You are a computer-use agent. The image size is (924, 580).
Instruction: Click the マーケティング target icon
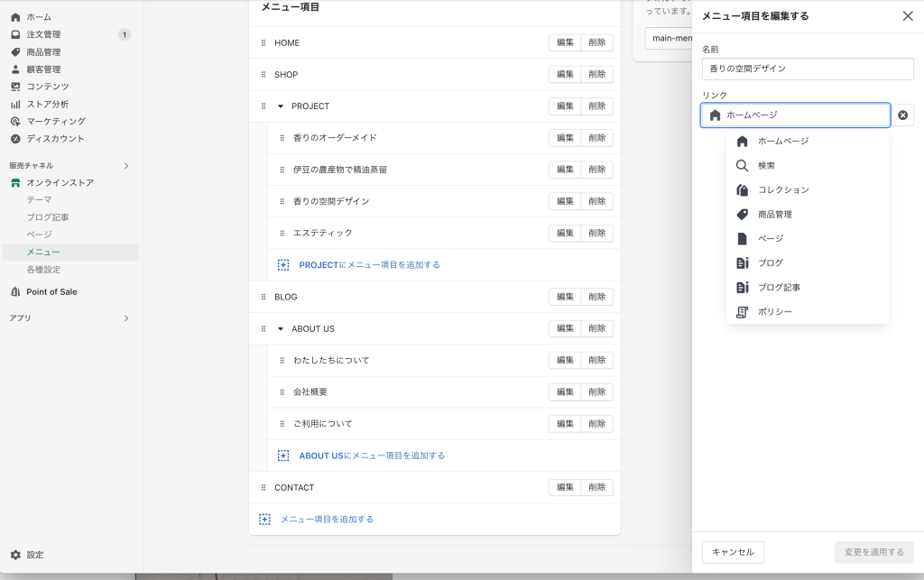[x=15, y=121]
